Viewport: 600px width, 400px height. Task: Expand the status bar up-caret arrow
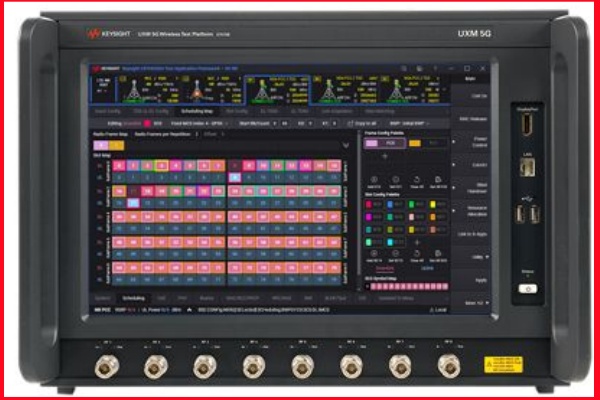tap(189, 310)
